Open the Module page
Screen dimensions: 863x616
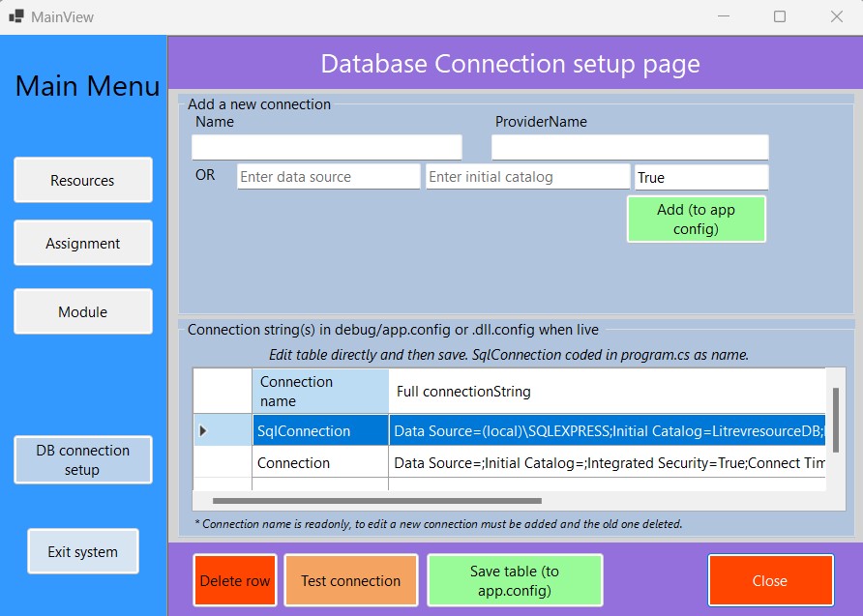pos(82,310)
